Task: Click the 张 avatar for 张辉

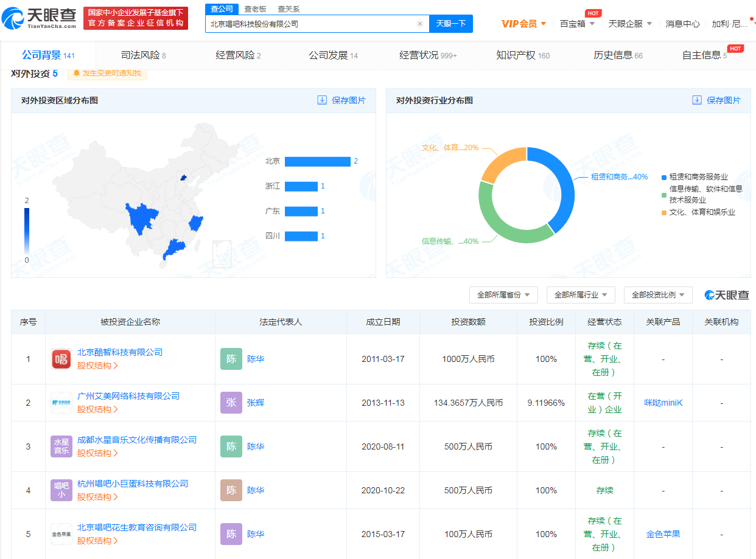Action: tap(231, 403)
